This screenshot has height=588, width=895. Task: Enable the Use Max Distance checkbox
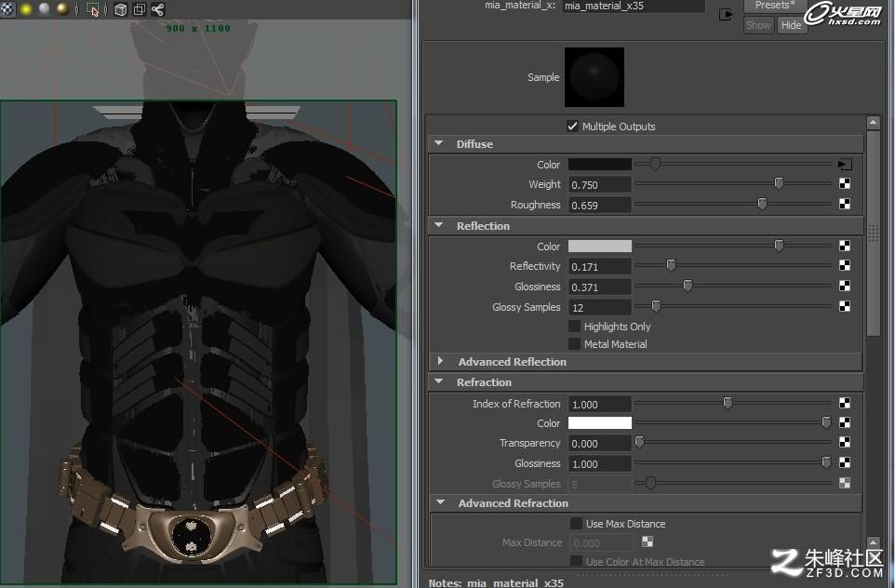(x=577, y=524)
